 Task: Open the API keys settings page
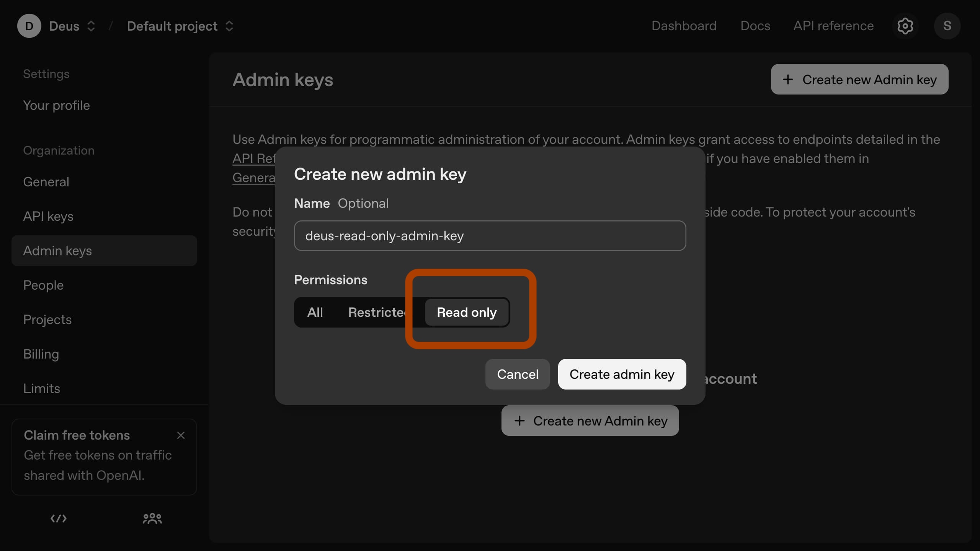(x=48, y=216)
